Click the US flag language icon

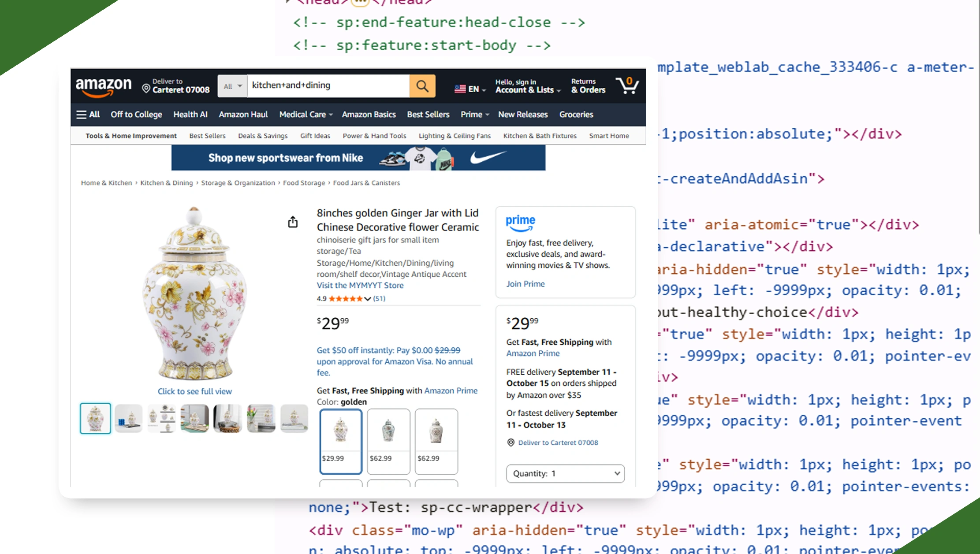pos(460,89)
